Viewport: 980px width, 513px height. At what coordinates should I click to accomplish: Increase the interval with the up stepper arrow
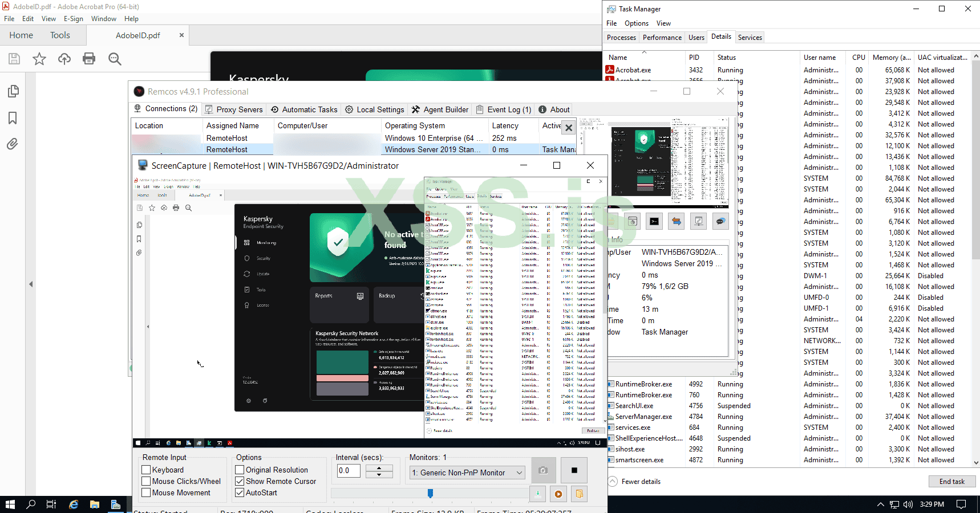379,467
